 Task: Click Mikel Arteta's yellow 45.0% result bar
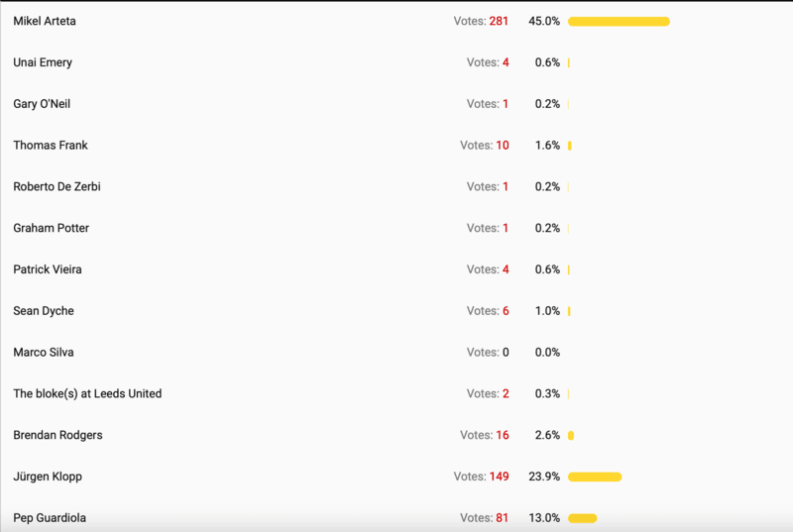click(619, 21)
